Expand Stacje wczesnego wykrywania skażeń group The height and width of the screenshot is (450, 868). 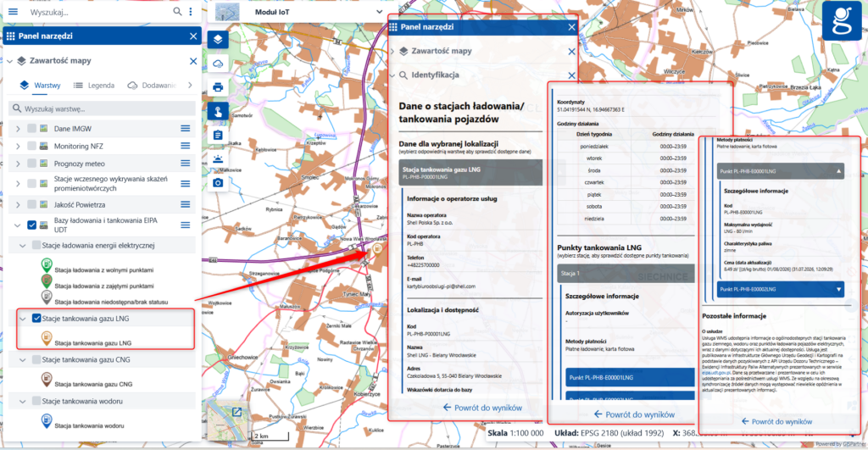click(x=18, y=183)
